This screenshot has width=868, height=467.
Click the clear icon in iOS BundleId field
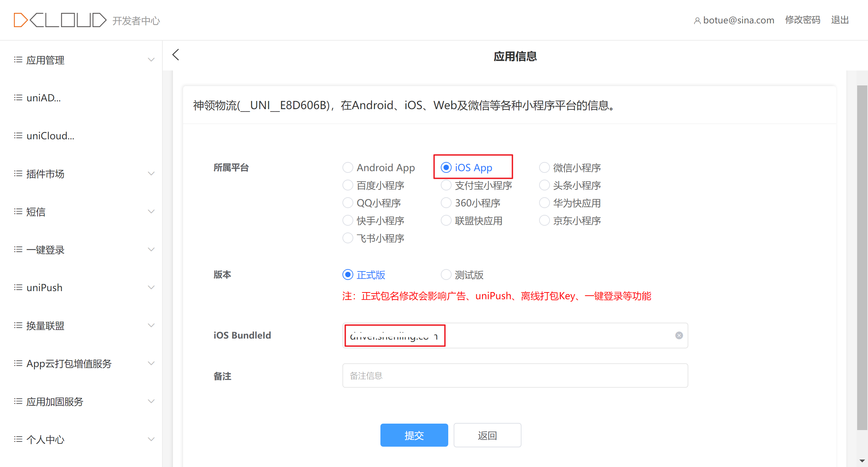[679, 336]
